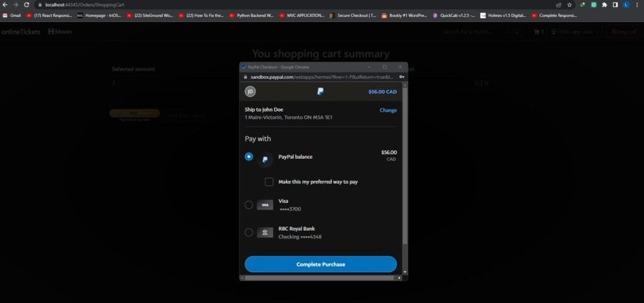Check 'Make this my preferred way to pay'

pyautogui.click(x=269, y=181)
